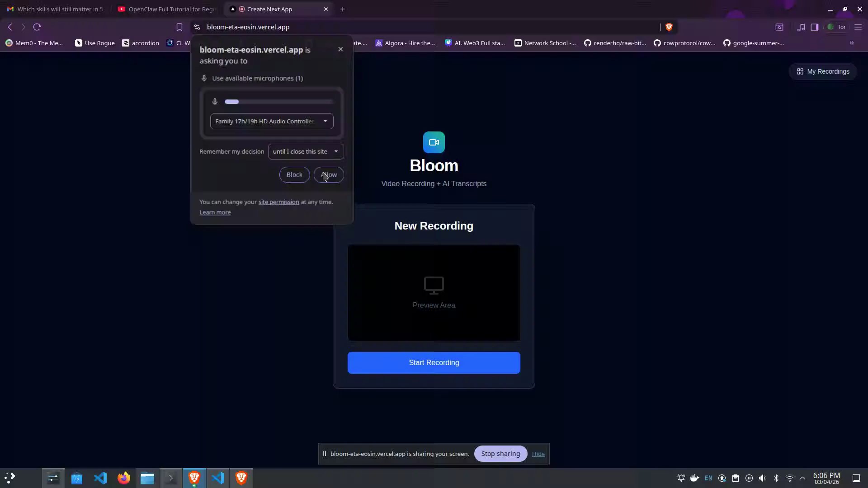Open the 'until I close this site' dropdown
Image resolution: width=868 pixels, height=488 pixels.
point(306,151)
